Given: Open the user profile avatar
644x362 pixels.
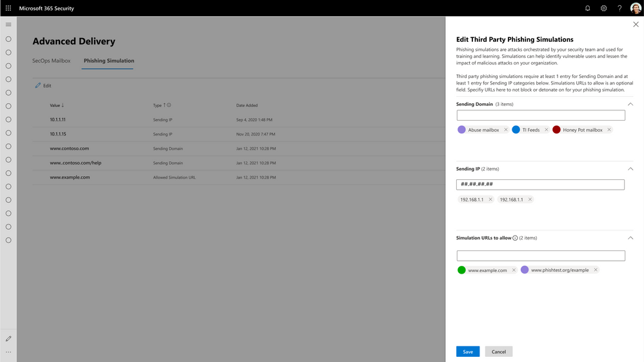Looking at the screenshot, I should (x=636, y=8).
